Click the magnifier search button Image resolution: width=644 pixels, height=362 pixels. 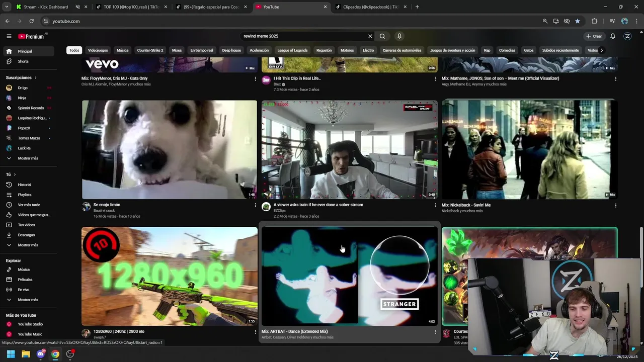(382, 36)
